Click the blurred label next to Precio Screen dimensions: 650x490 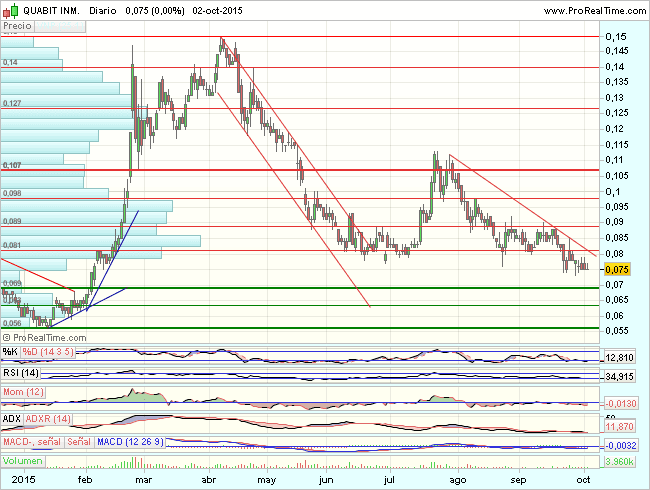tap(60, 26)
